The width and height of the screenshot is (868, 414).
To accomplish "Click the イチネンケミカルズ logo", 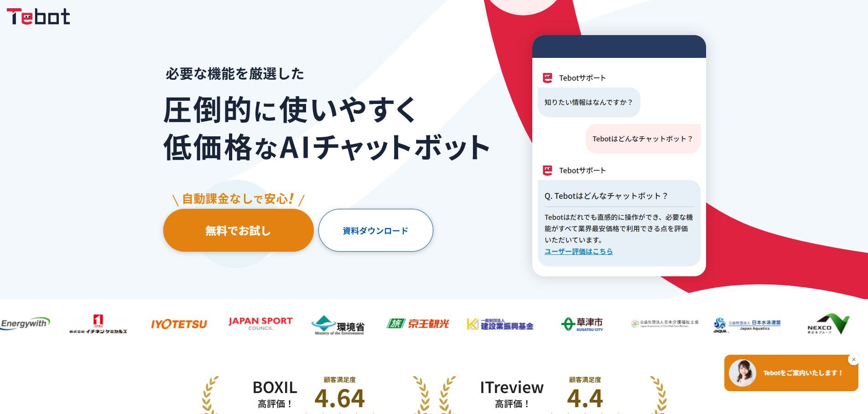I will (98, 324).
